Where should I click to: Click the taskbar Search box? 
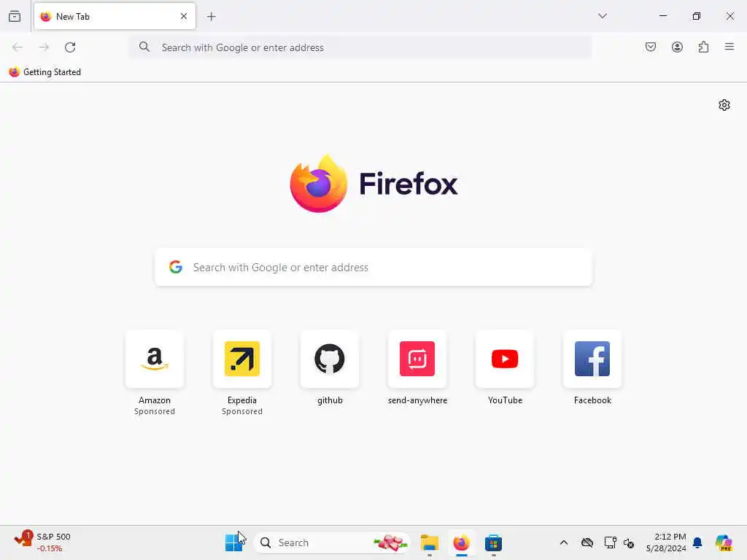333,542
